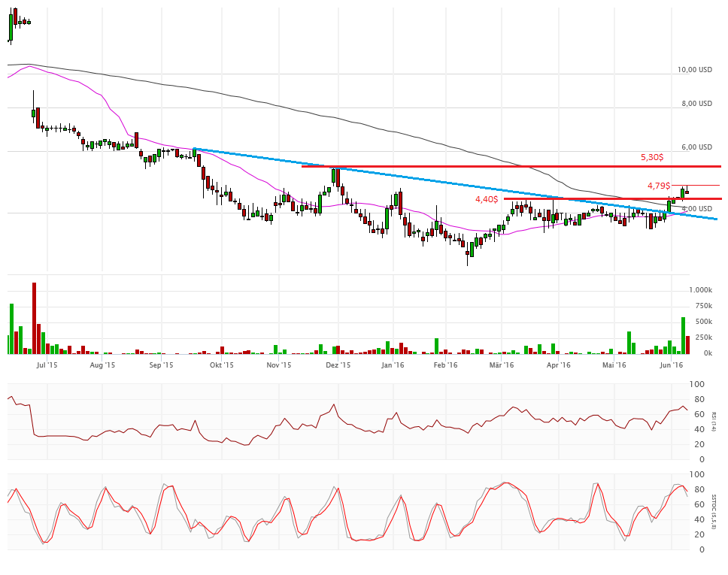
Task: Click the tall green volume bar in June 2016
Action: pos(683,335)
